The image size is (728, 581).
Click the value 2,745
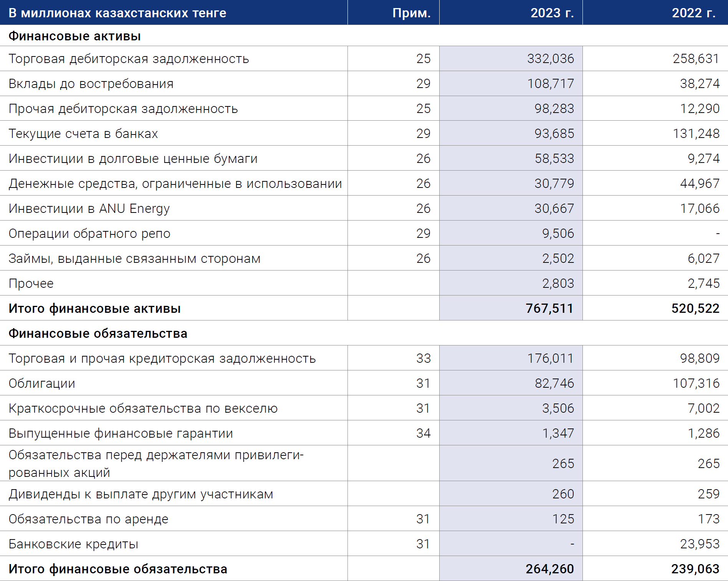tap(703, 284)
